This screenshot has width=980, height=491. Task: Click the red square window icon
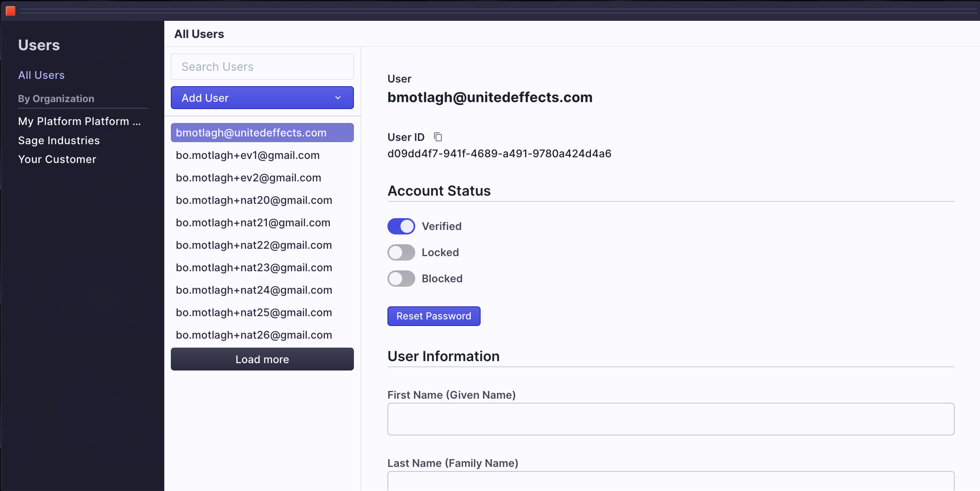[x=11, y=11]
